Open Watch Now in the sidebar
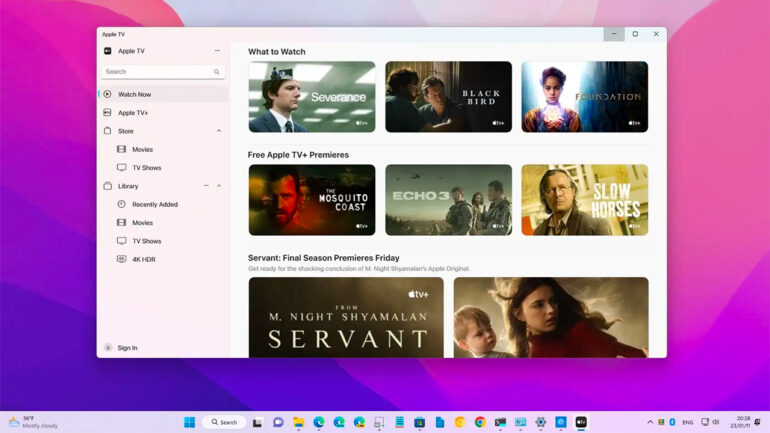 pos(134,94)
